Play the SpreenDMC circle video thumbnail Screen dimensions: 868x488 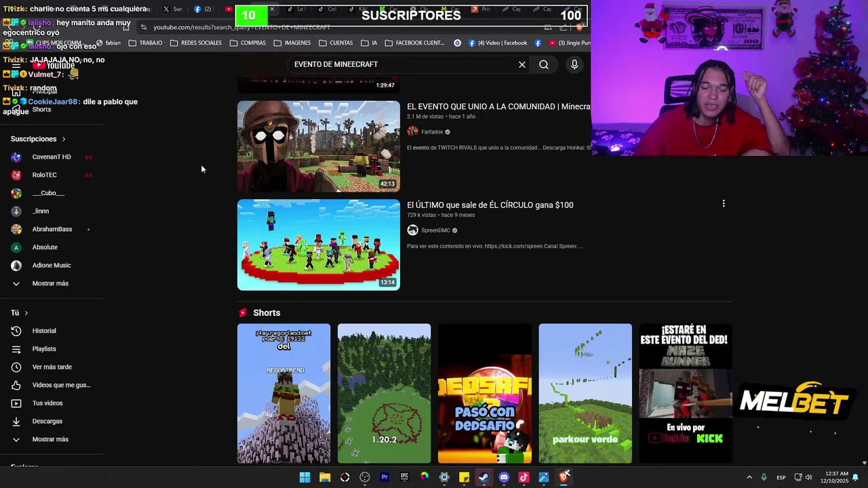pos(319,245)
